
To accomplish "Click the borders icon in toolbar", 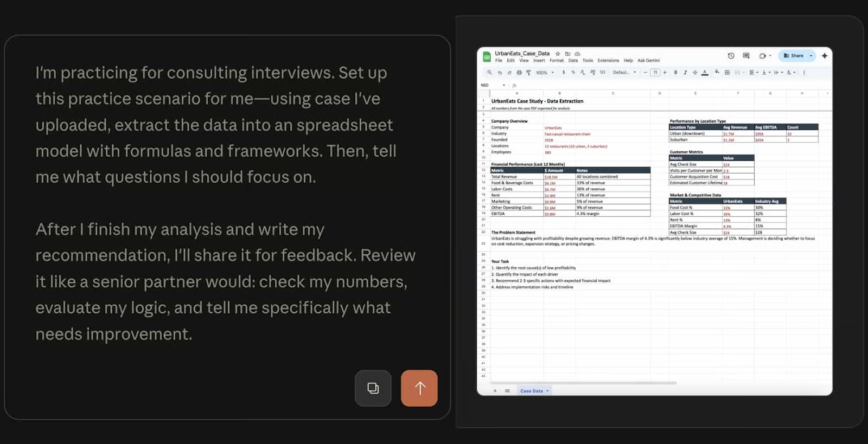I will click(727, 73).
